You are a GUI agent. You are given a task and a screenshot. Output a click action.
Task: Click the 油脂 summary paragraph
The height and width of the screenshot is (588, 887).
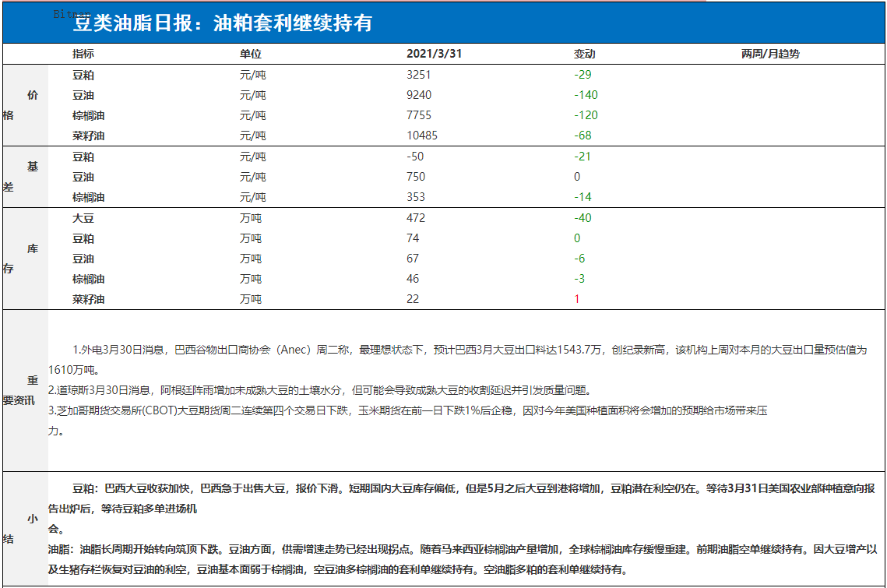462,559
